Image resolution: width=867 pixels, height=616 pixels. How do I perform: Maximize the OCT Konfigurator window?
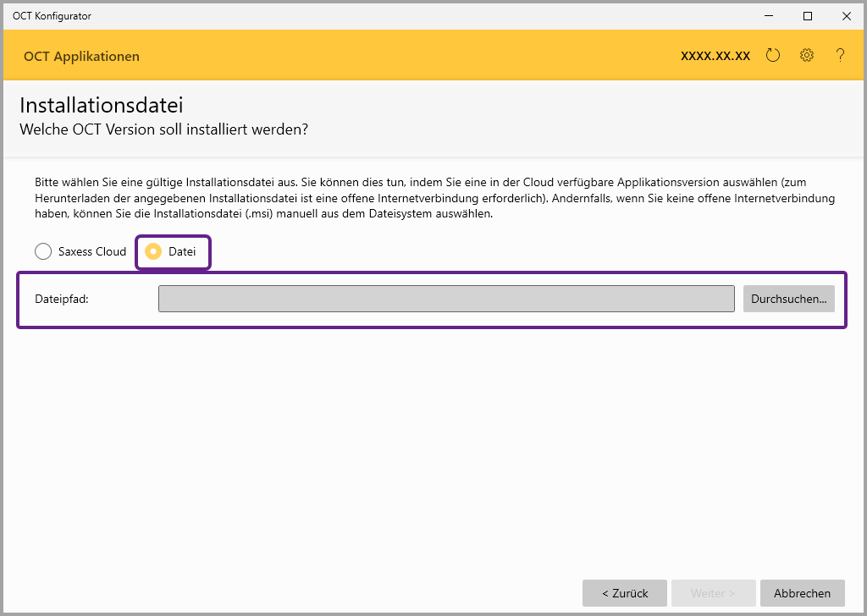click(x=808, y=15)
